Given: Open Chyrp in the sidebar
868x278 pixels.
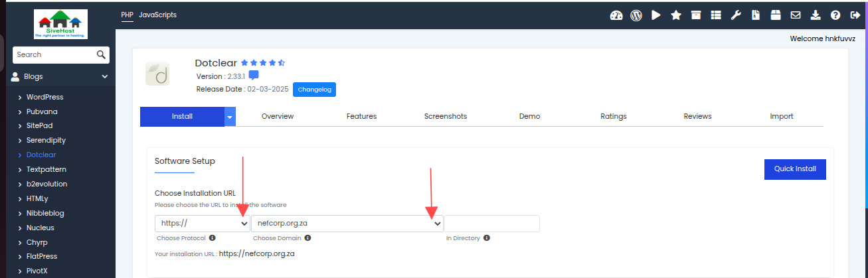Looking at the screenshot, I should pos(37,242).
